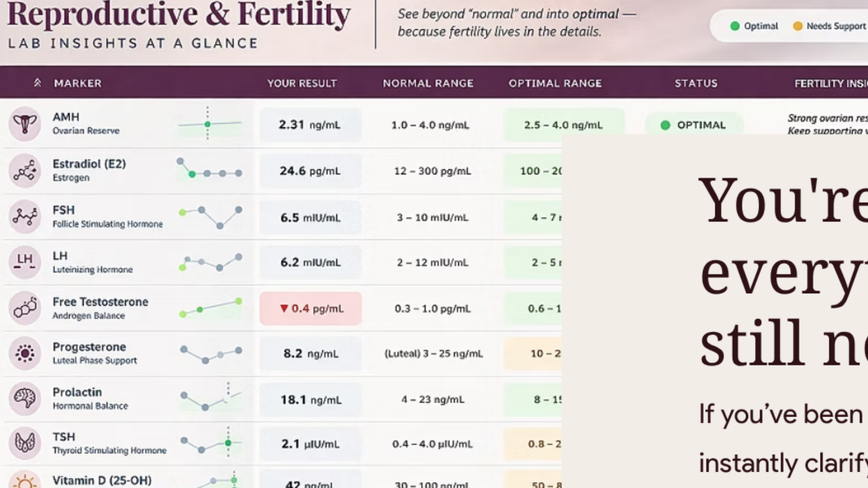Select the NORMAL RANGE column header
The width and height of the screenshot is (868, 488).
(x=428, y=83)
